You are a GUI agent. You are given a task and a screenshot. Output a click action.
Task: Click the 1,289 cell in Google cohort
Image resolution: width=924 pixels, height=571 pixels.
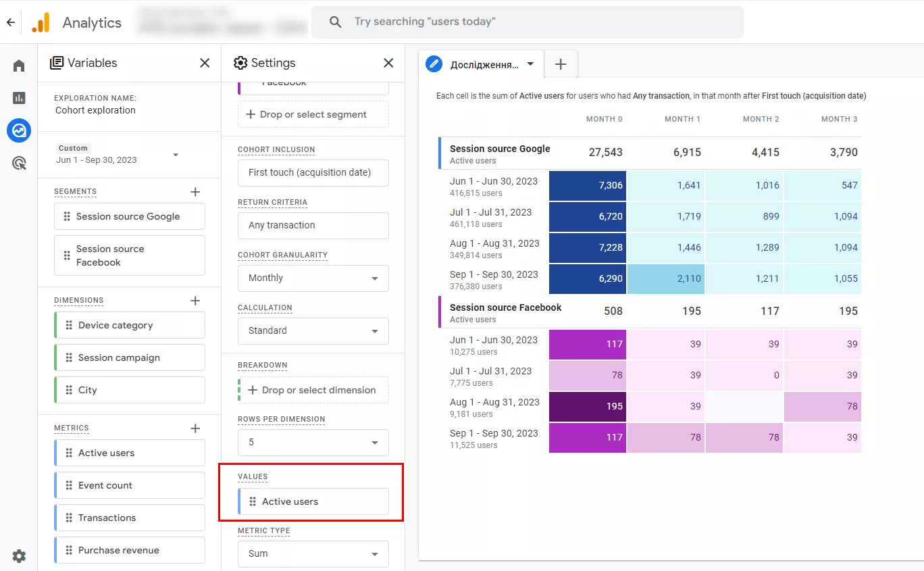coord(744,247)
